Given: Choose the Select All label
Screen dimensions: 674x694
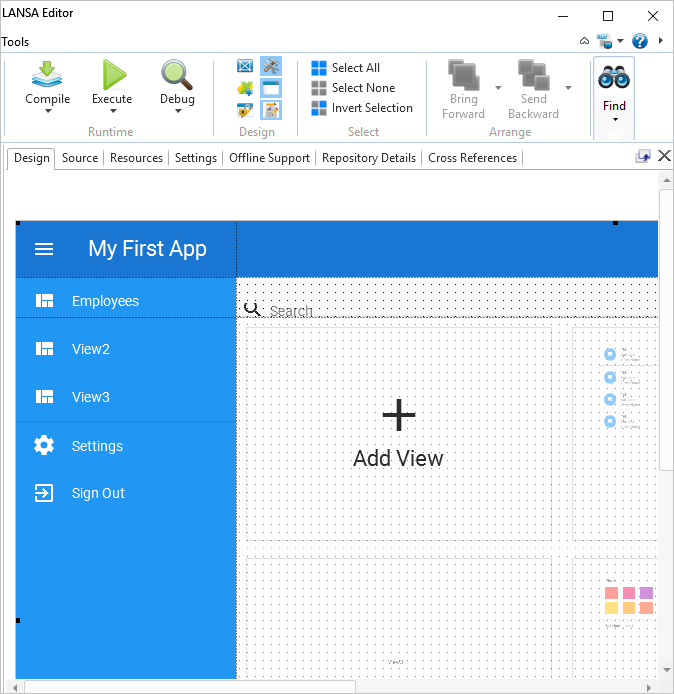Looking at the screenshot, I should [356, 68].
